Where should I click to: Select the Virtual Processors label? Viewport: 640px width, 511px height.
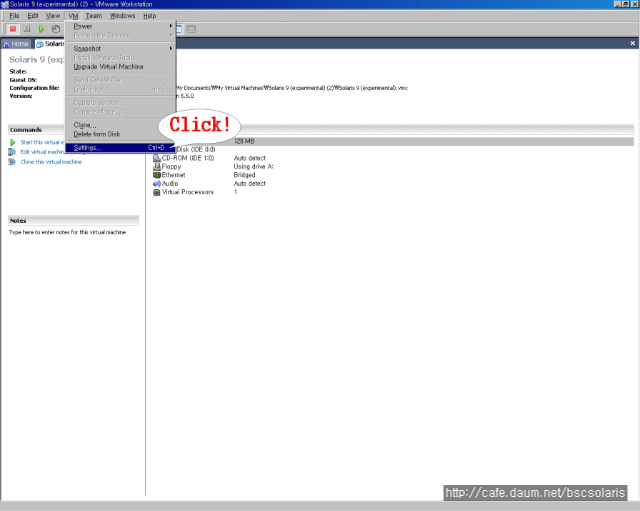pyautogui.click(x=188, y=192)
